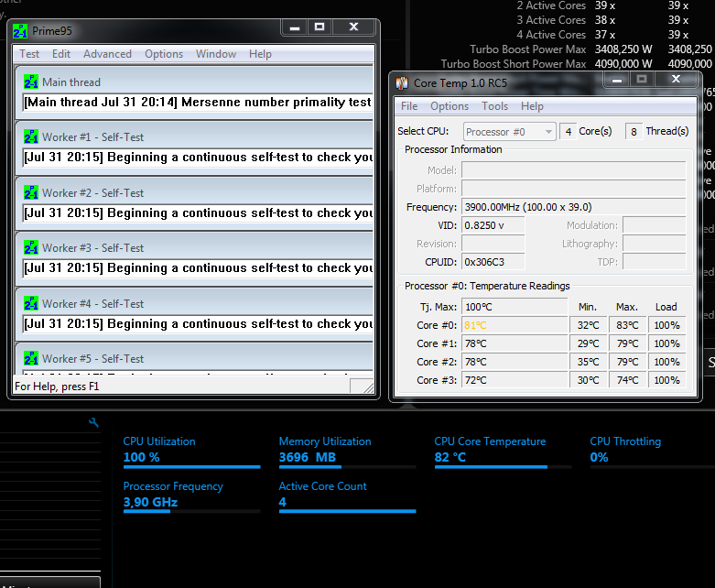Click the CPU Utilization progress bar

click(191, 467)
